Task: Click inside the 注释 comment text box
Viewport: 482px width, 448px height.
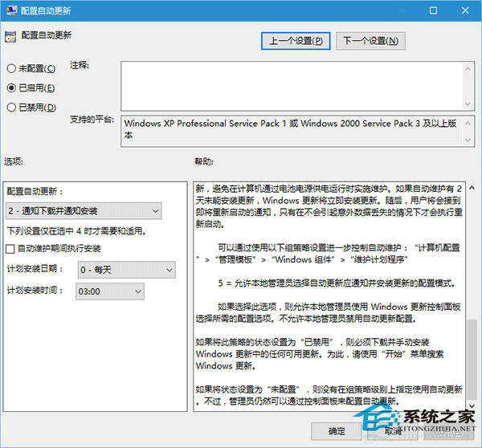Action: pos(292,86)
